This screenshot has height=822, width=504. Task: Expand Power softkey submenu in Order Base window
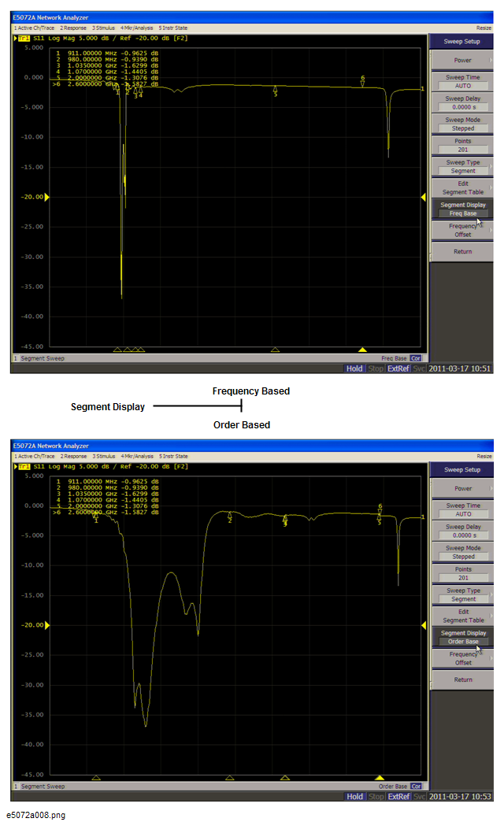coord(462,489)
